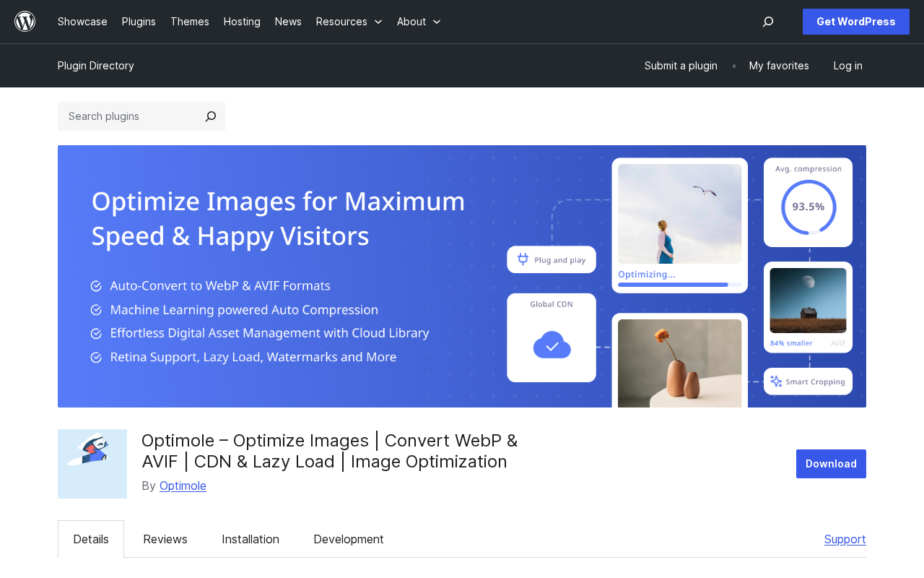Switch to the Installation tab

(250, 539)
